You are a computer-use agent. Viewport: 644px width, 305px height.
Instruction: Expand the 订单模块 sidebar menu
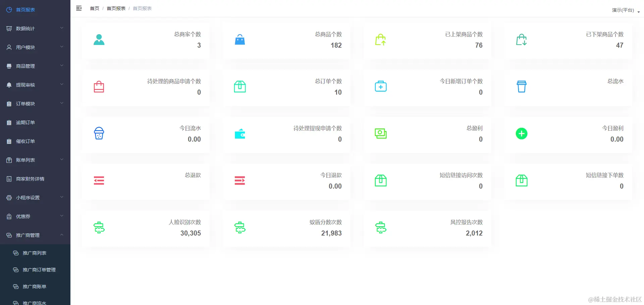tap(35, 104)
